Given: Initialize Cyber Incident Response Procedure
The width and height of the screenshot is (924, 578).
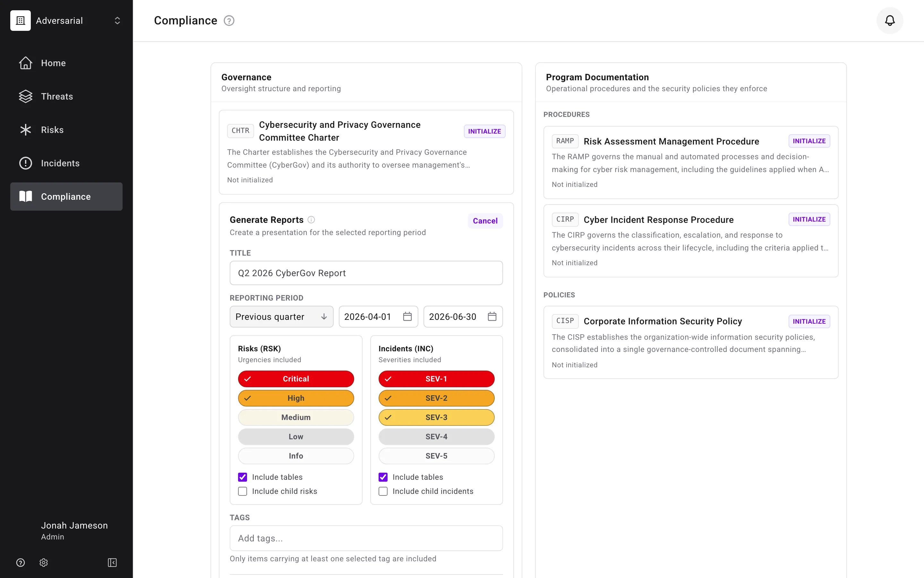Looking at the screenshot, I should coord(809,219).
